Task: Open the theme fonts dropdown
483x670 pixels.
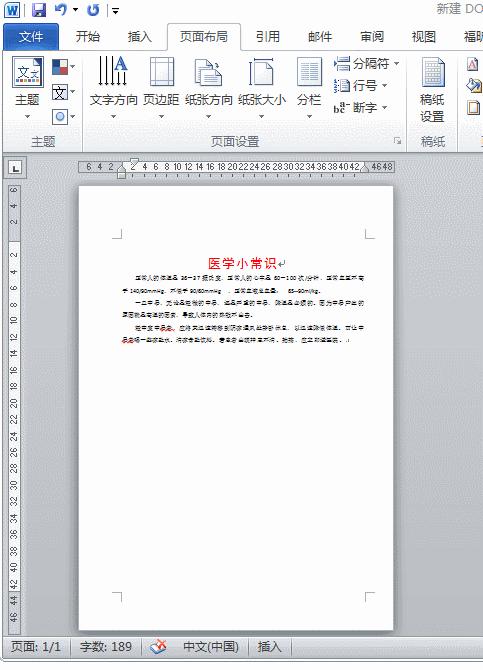Action: point(63,92)
